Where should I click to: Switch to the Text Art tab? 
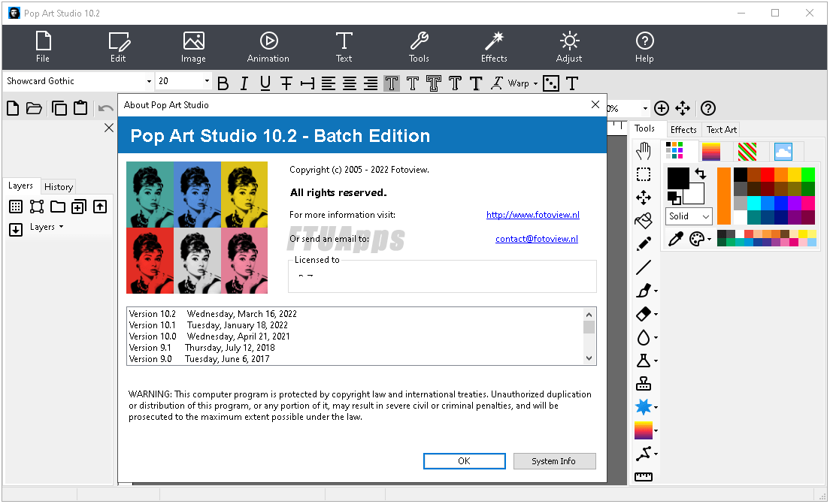[x=722, y=130]
